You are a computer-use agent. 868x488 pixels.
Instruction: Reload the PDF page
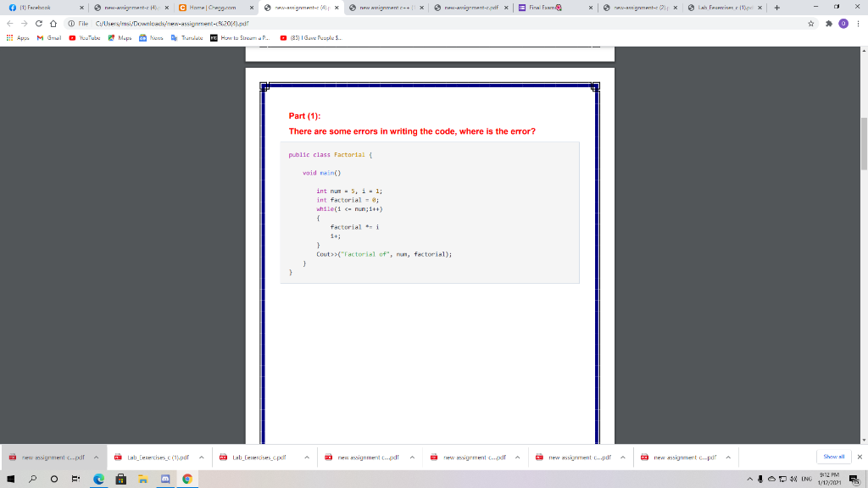point(39,23)
